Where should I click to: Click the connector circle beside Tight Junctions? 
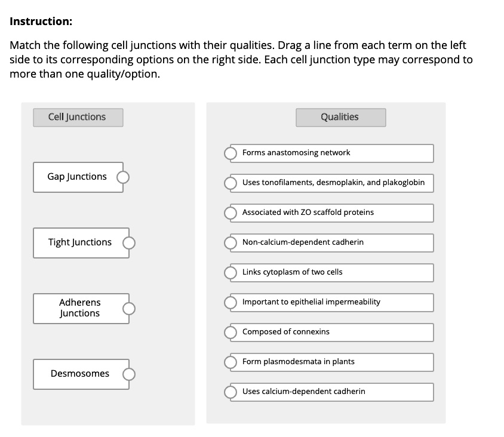pos(128,243)
